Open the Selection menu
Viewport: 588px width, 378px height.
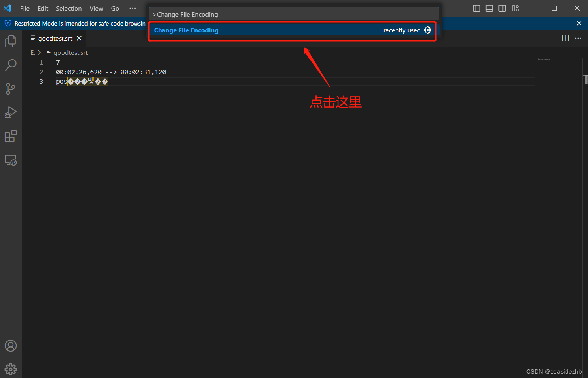click(69, 8)
